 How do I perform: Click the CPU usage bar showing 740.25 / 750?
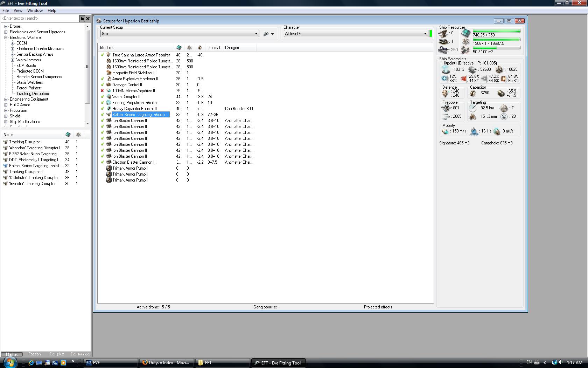click(x=497, y=32)
